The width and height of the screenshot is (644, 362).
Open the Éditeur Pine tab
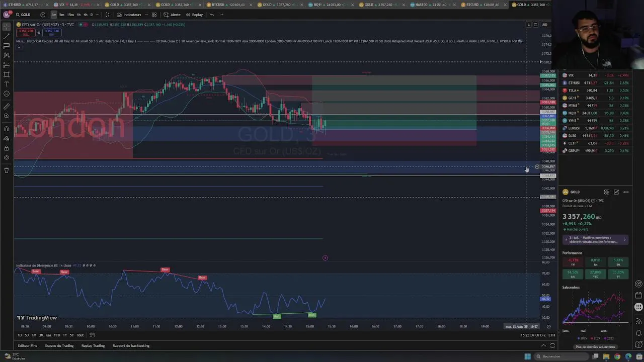28,346
